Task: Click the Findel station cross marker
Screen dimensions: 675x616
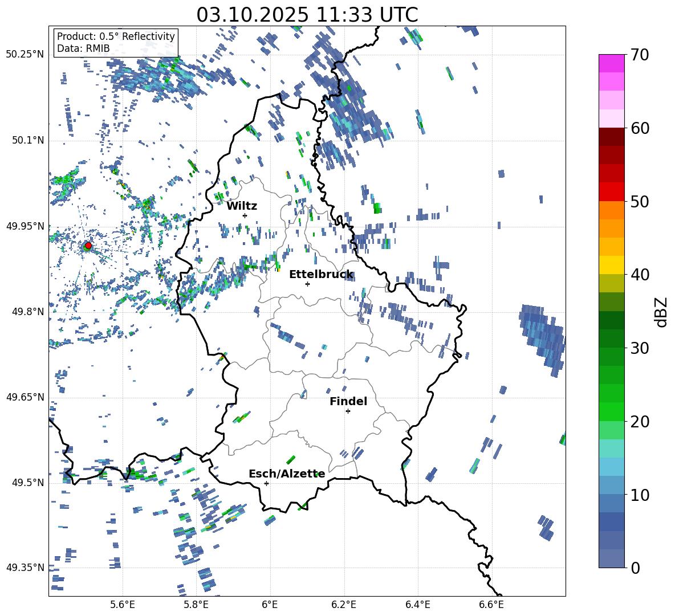Action: (x=348, y=411)
